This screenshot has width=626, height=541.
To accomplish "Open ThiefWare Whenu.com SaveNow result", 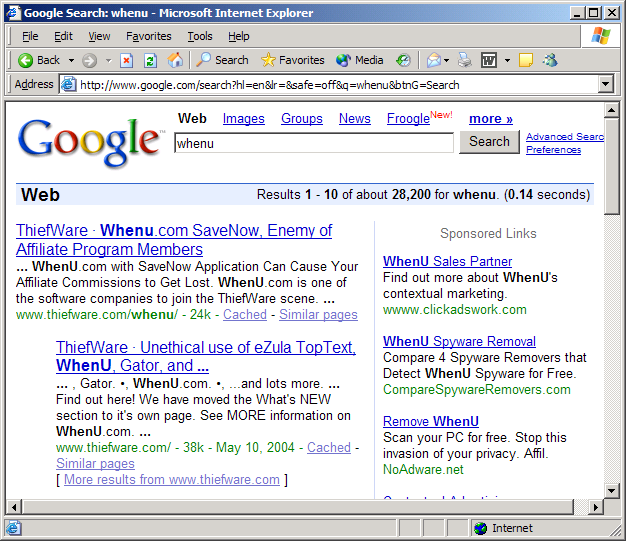I will click(174, 240).
